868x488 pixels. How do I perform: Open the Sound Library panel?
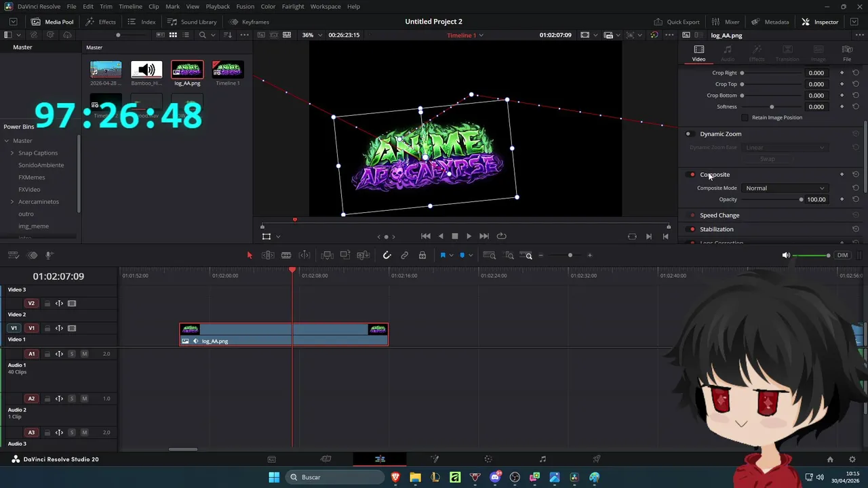pos(192,22)
